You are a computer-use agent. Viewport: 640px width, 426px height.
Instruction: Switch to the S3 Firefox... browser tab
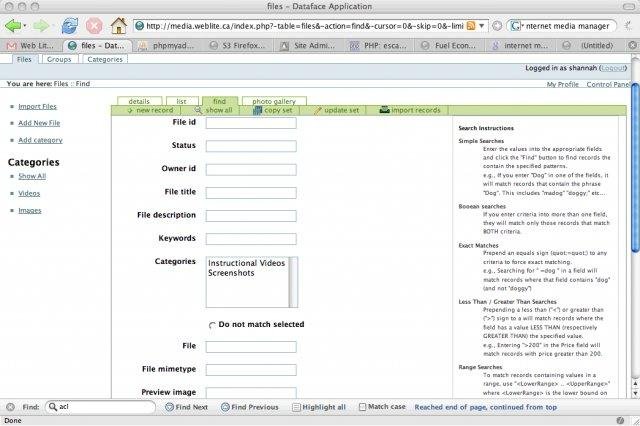pos(238,45)
